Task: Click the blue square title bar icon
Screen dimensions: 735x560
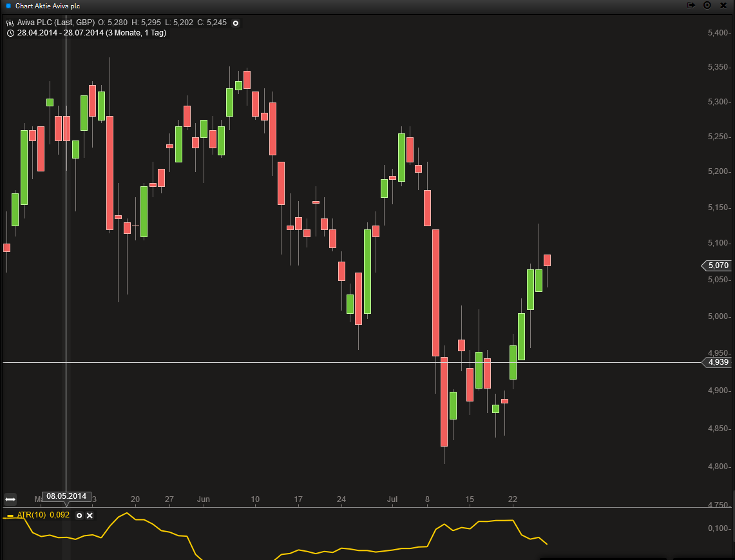Action: click(x=8, y=5)
